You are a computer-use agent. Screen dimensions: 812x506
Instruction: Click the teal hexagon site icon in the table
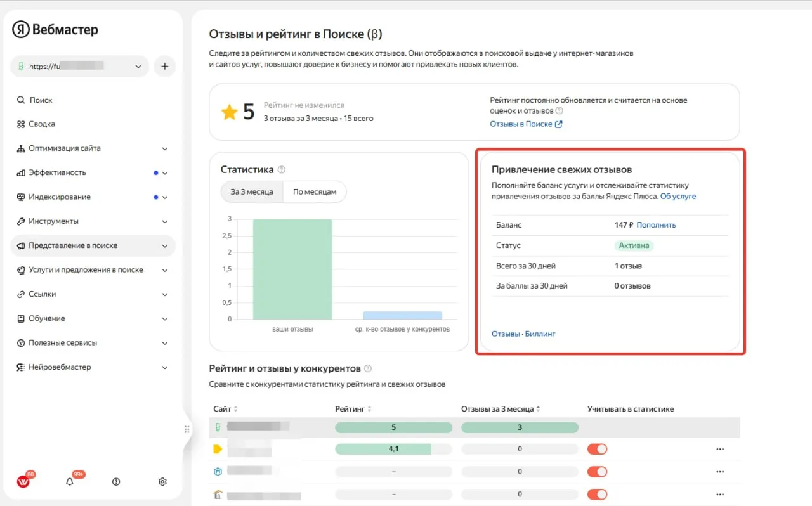pyautogui.click(x=217, y=472)
